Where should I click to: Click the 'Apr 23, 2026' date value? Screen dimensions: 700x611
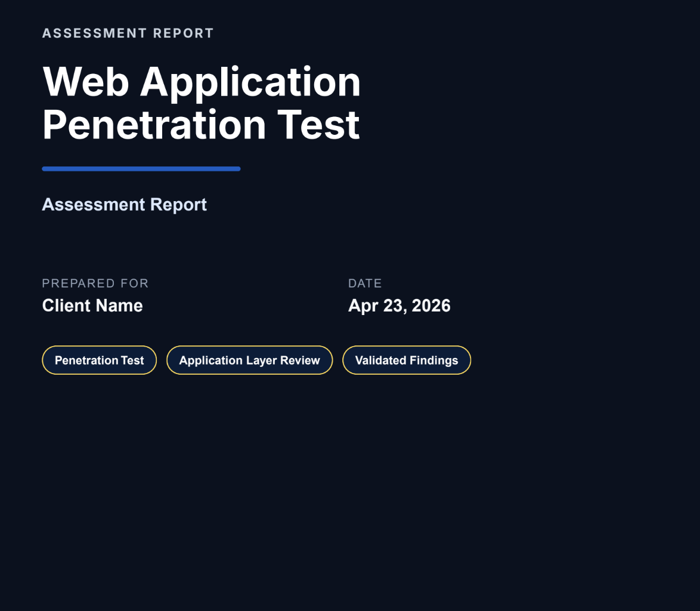tap(399, 306)
